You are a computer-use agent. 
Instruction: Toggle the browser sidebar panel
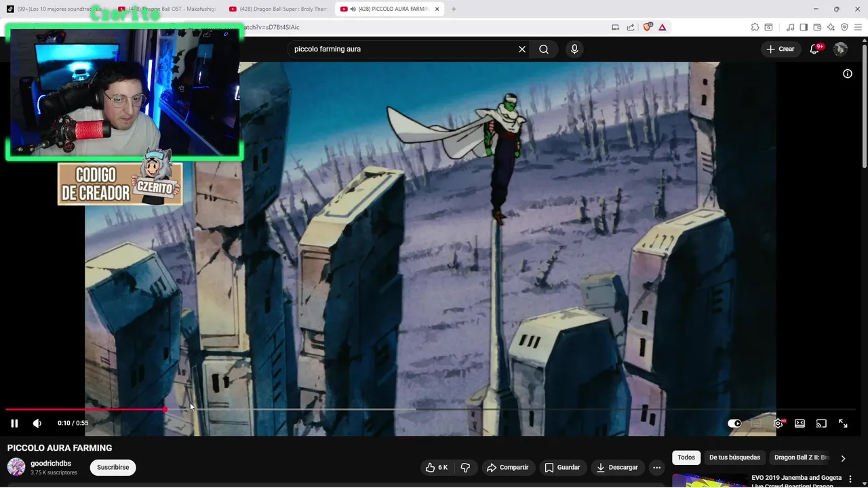point(804,27)
